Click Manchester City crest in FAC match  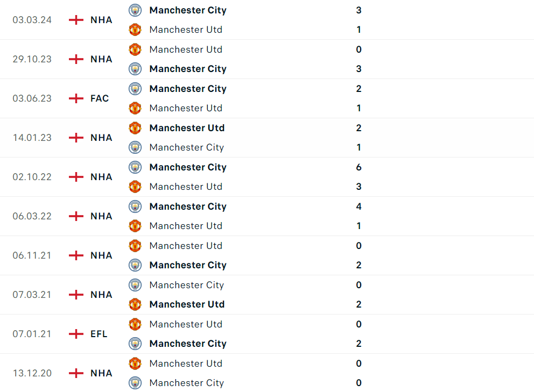135,89
